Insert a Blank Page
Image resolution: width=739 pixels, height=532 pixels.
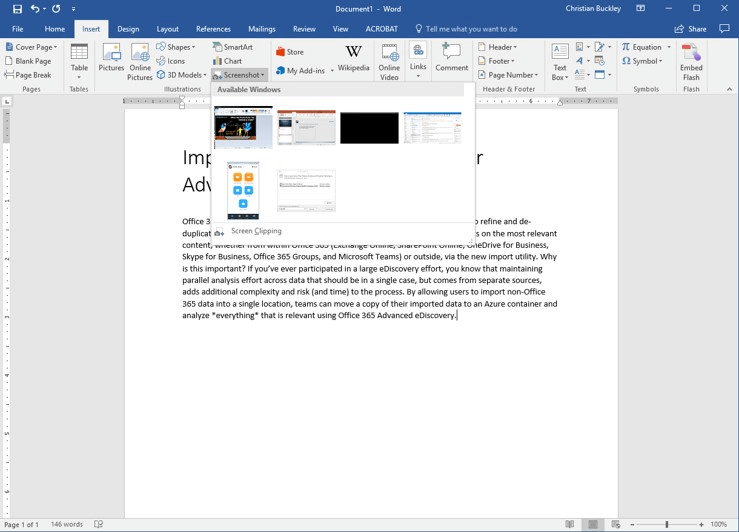click(x=28, y=61)
